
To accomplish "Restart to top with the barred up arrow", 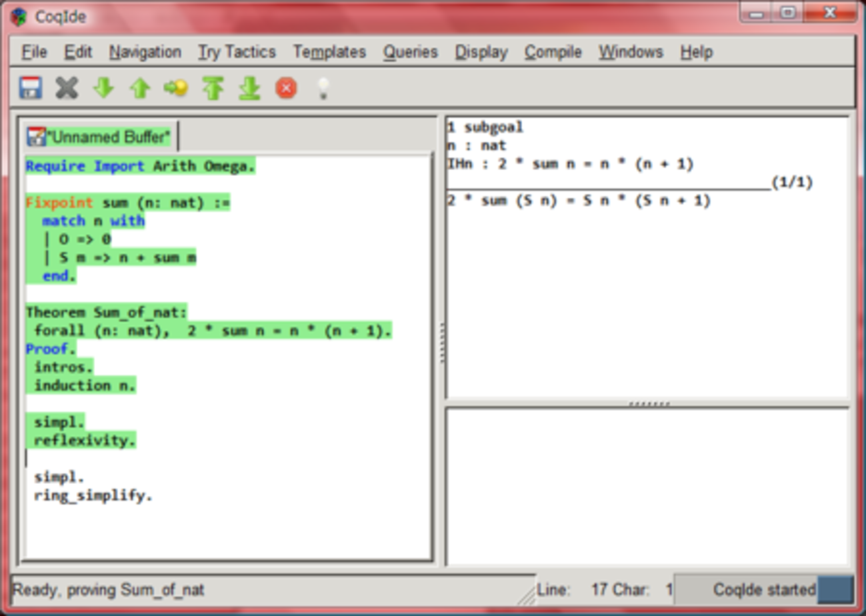I will pos(213,88).
